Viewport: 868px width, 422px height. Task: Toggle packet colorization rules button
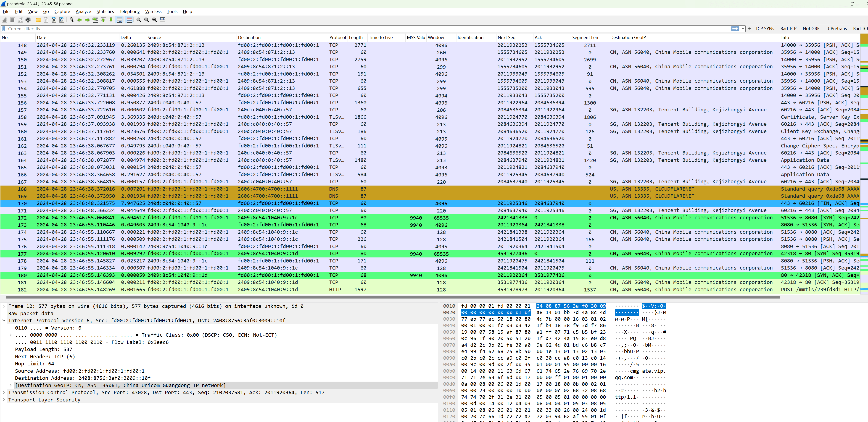[129, 20]
